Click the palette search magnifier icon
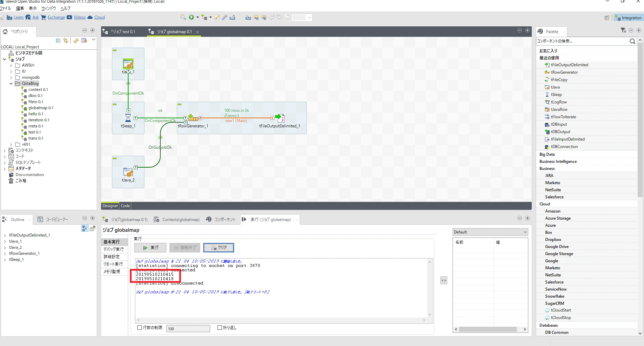Viewport: 644px width, 346px height. click(x=632, y=41)
